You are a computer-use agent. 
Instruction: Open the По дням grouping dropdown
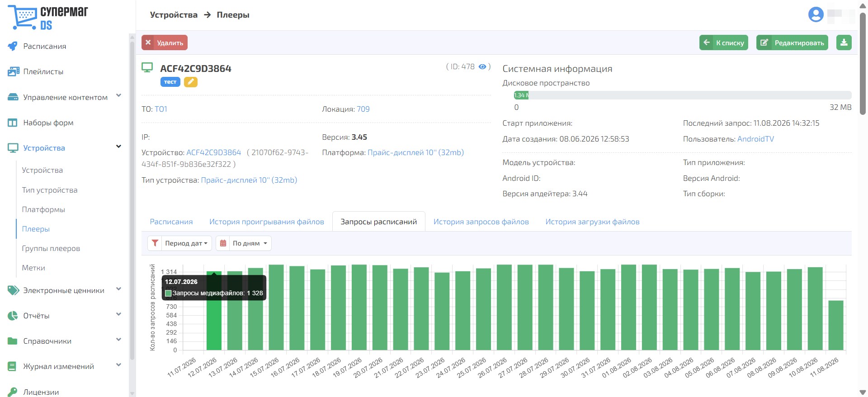[x=244, y=243]
